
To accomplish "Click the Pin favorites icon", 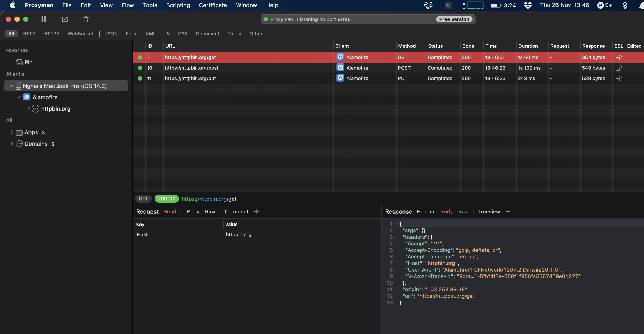I will [x=19, y=62].
